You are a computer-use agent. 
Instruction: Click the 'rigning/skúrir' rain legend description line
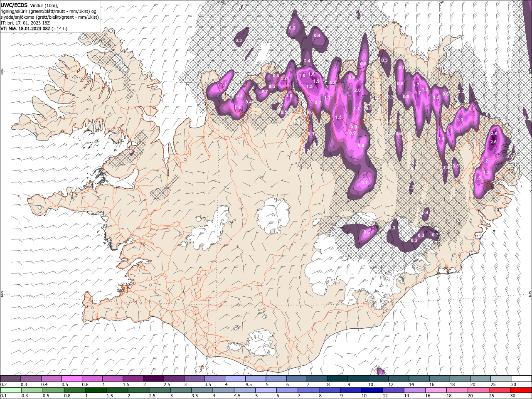pyautogui.click(x=48, y=11)
